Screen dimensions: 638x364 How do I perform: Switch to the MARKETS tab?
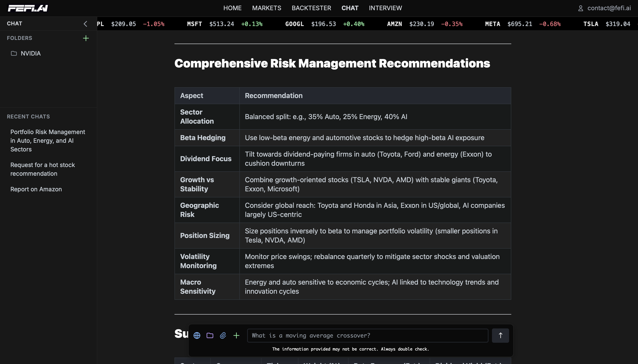tap(266, 8)
